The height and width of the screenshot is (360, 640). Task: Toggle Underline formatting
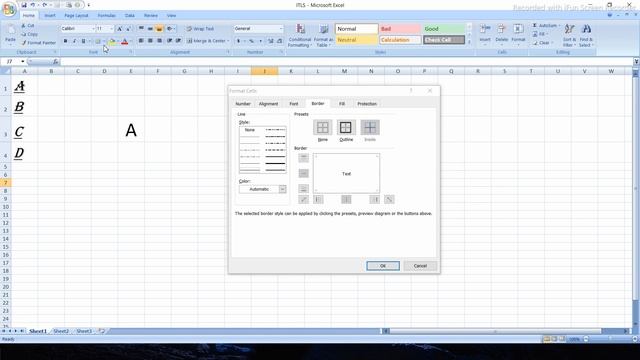pos(83,41)
